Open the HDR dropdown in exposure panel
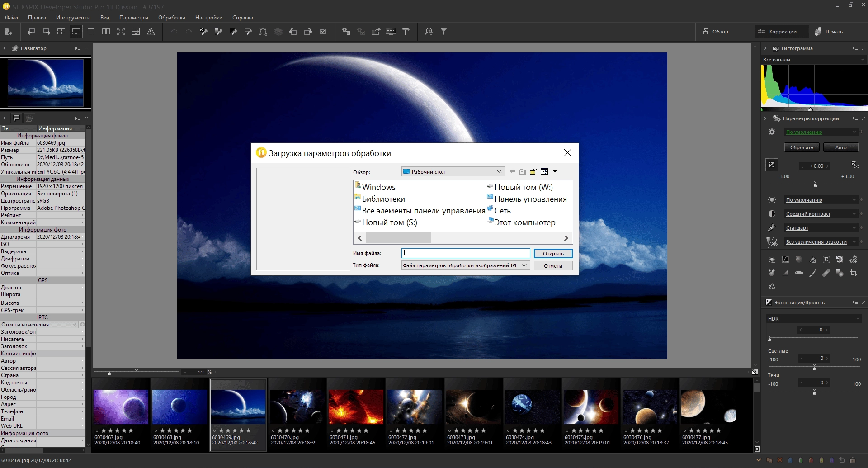The height and width of the screenshot is (468, 868). click(x=813, y=319)
